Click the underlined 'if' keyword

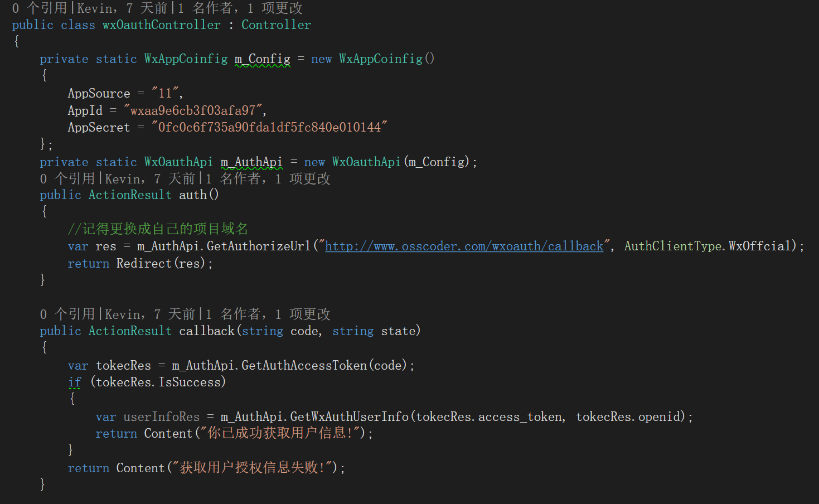[x=74, y=382]
